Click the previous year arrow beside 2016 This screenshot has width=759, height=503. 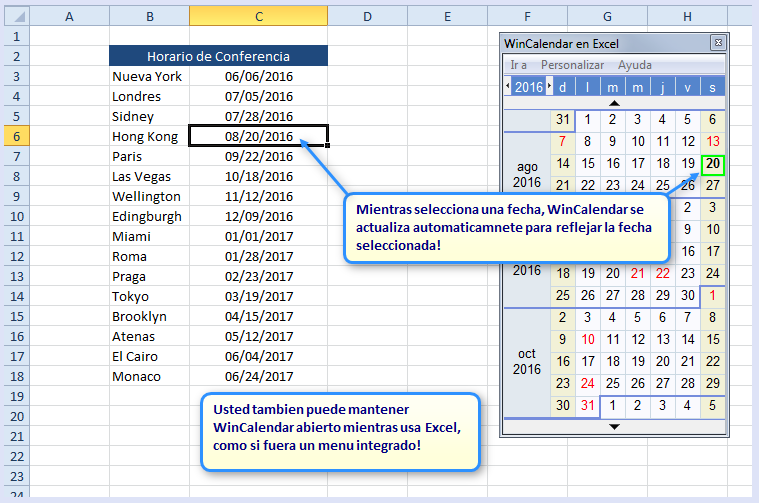click(x=507, y=87)
